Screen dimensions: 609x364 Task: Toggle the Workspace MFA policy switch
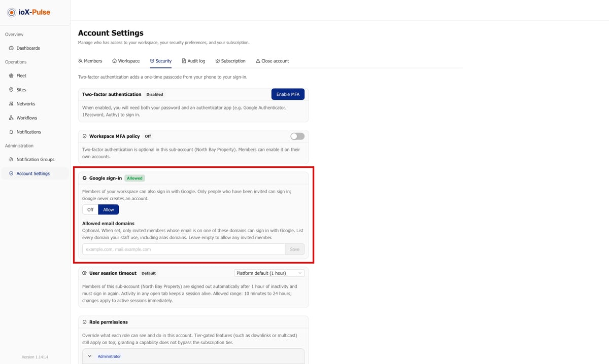pyautogui.click(x=297, y=136)
